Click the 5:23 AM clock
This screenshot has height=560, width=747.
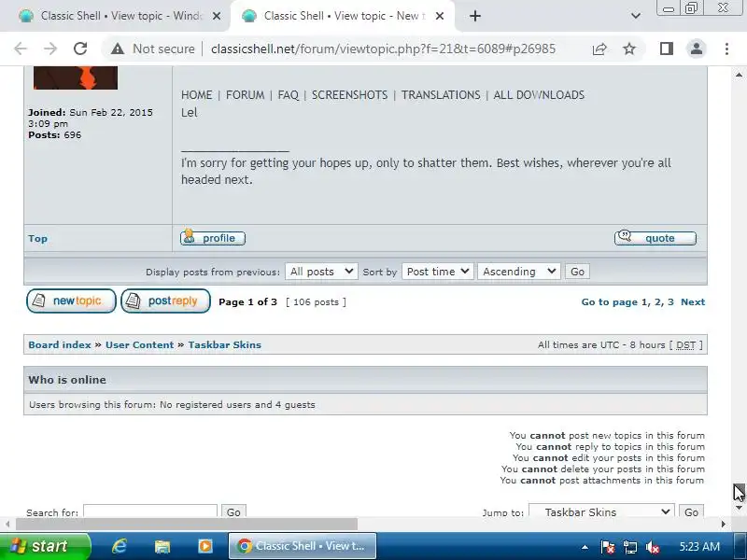click(699, 547)
